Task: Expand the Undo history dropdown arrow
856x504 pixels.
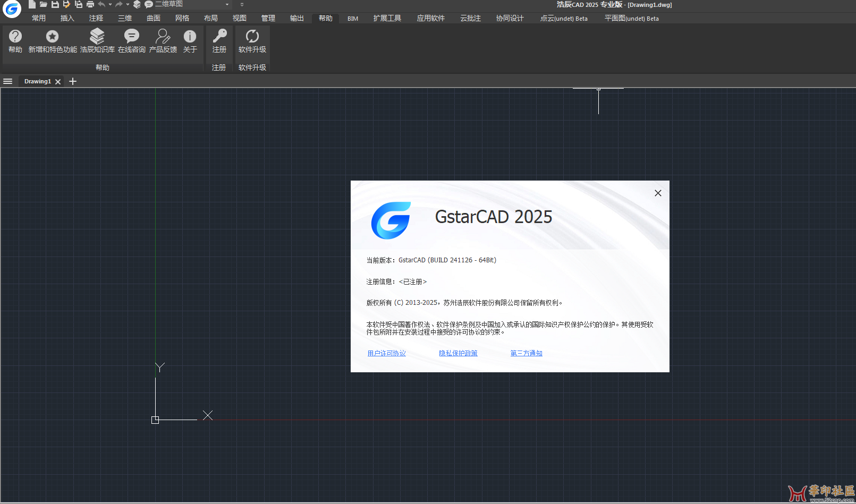Action: (110, 4)
